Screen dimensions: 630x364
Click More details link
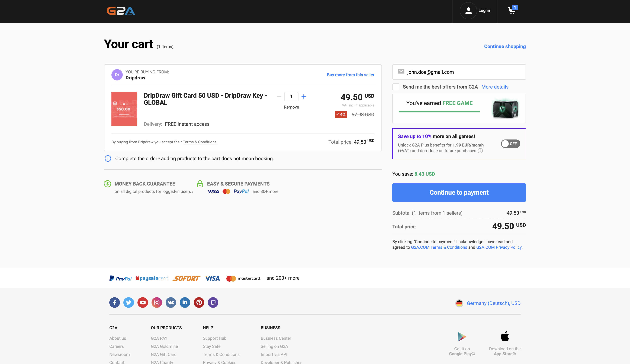tap(495, 87)
